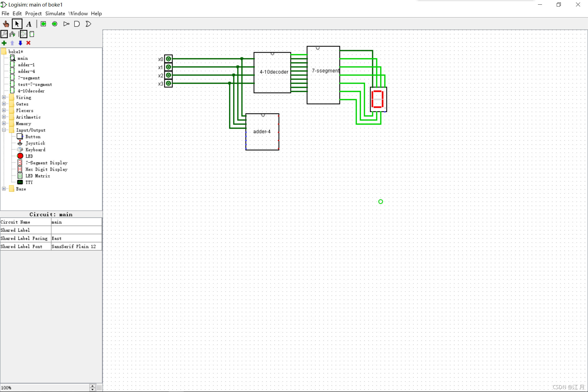Pick the output pin tool
Screen dimensions: 588x392
click(x=55, y=24)
